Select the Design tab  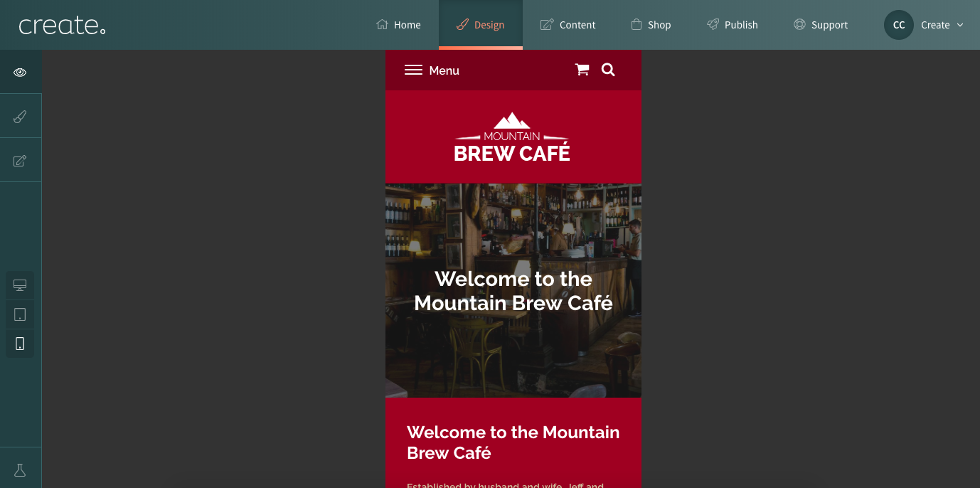[481, 25]
